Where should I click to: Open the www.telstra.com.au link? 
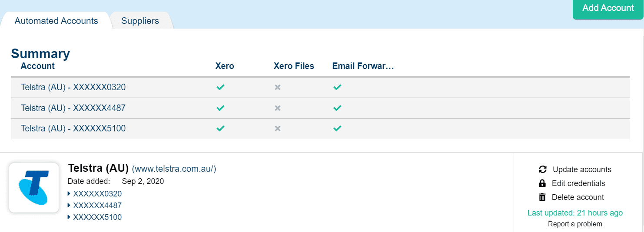tap(174, 169)
